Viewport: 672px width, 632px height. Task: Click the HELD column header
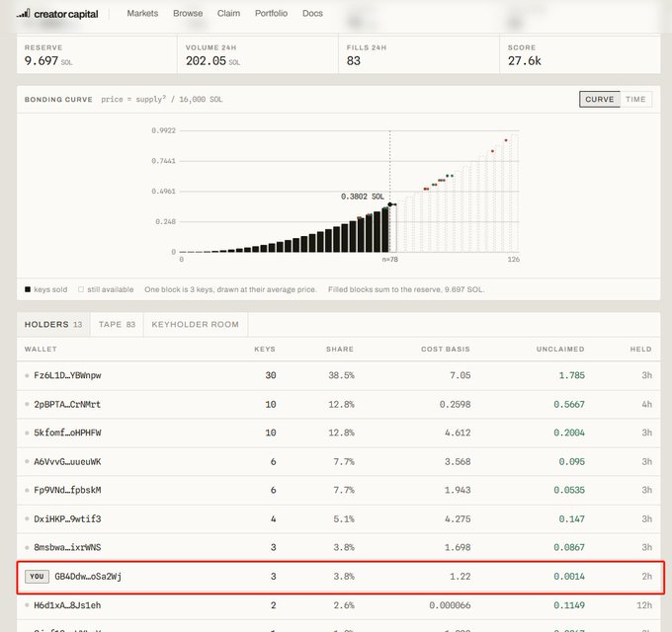point(640,349)
